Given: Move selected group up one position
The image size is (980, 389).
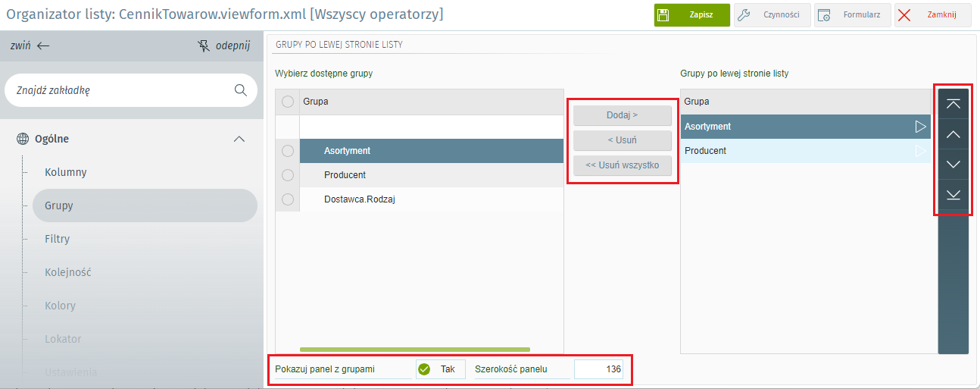Looking at the screenshot, I should 953,134.
